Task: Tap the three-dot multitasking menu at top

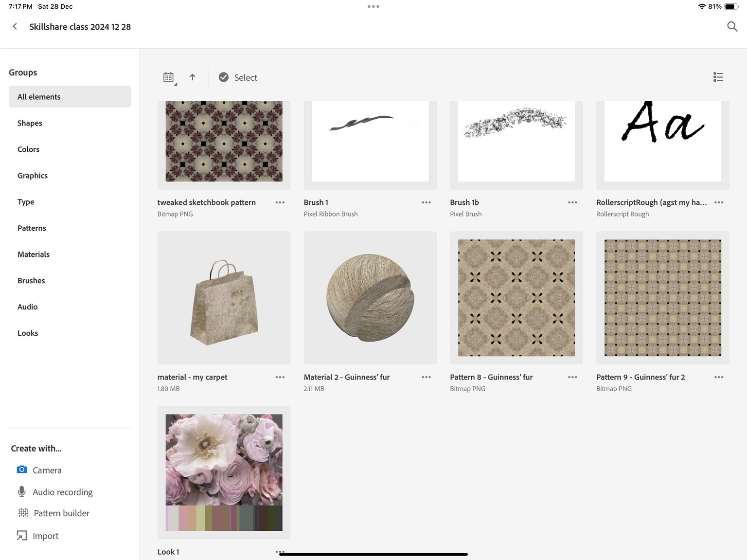Action: pos(373,6)
